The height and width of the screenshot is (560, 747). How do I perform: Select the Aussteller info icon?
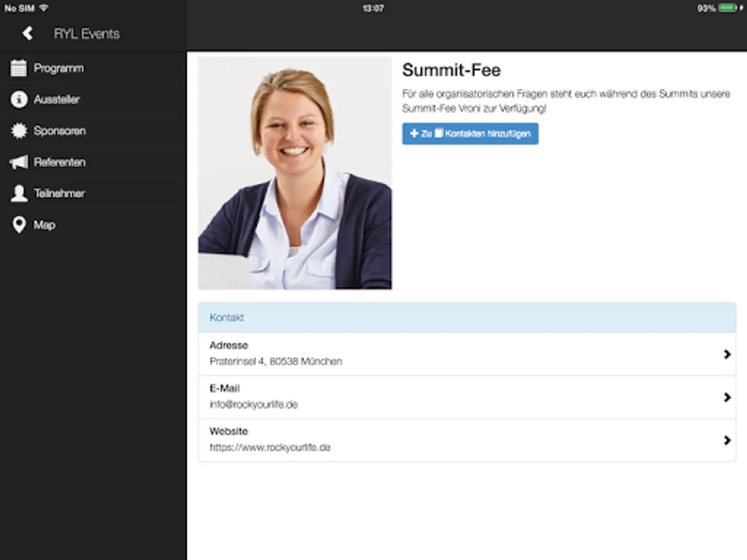coord(19,100)
